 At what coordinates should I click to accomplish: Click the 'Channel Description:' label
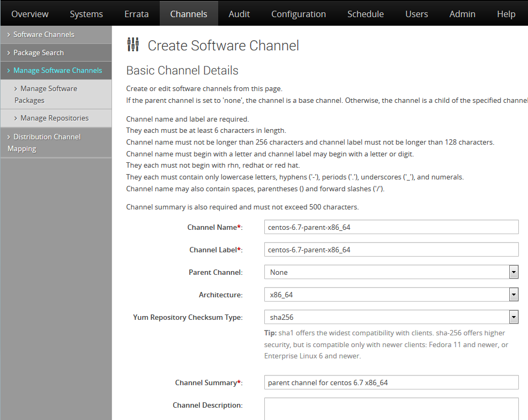point(207,405)
